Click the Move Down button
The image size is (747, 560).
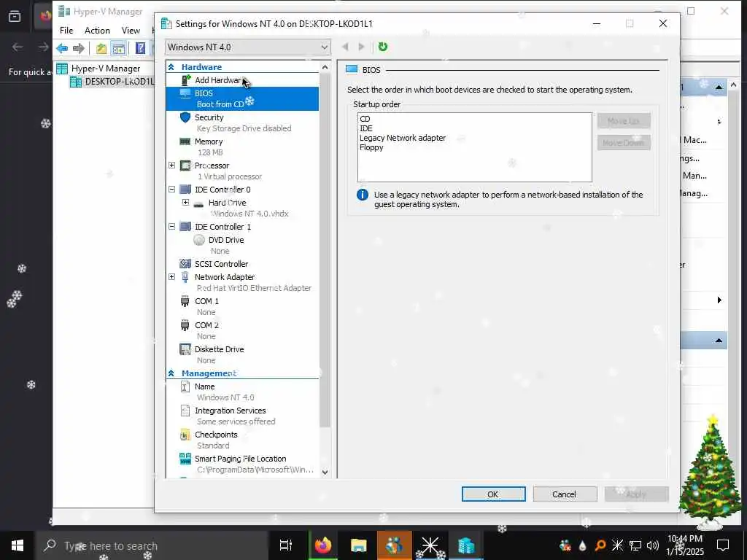pos(624,142)
